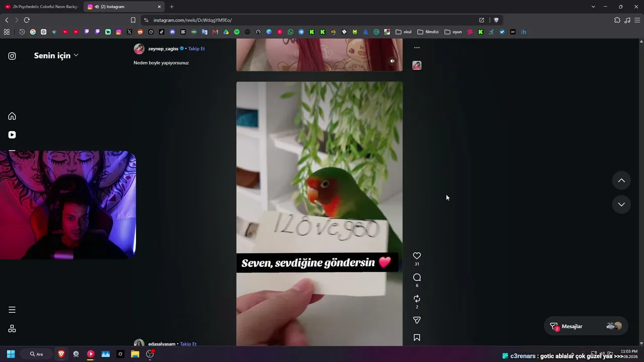Open the hamburger More menu in the sidebar

(12, 310)
